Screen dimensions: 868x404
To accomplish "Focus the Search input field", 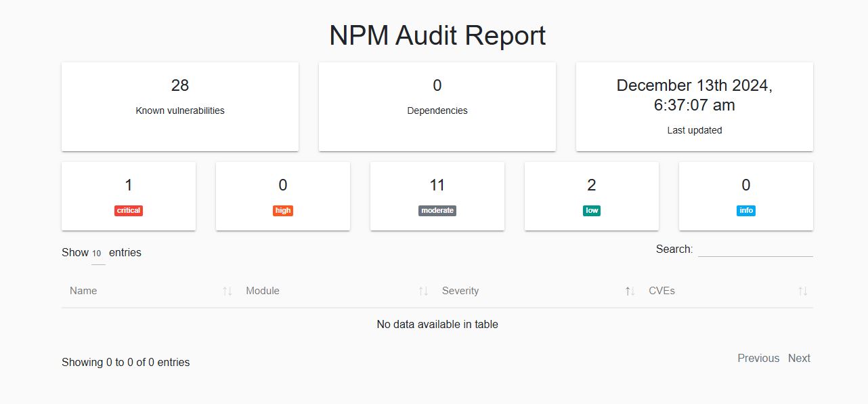I will (x=755, y=249).
